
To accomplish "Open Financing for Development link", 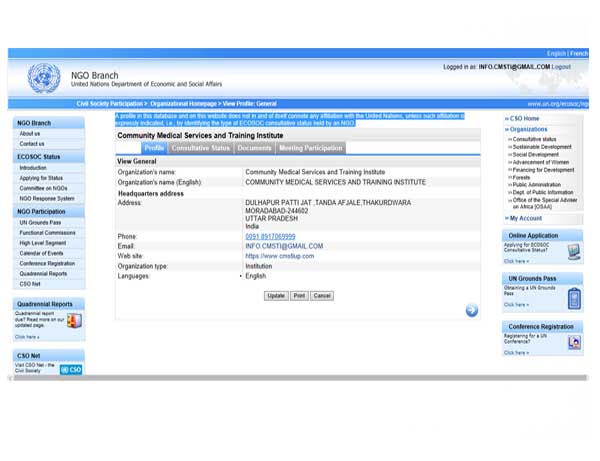I will coord(543,170).
